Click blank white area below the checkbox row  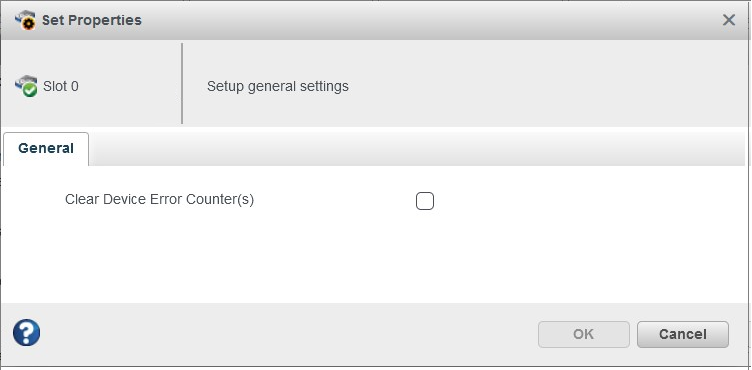click(x=374, y=259)
